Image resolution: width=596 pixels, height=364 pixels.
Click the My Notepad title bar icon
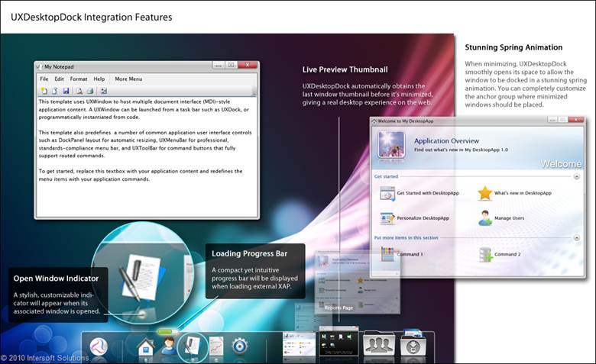click(x=38, y=67)
